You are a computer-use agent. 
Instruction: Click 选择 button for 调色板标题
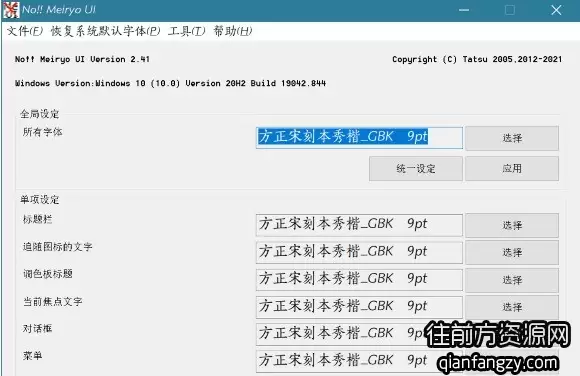click(x=512, y=280)
